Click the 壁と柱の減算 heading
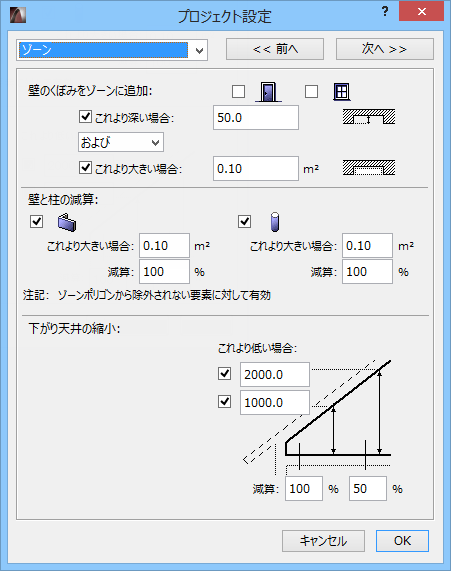451x571 pixels. click(63, 200)
